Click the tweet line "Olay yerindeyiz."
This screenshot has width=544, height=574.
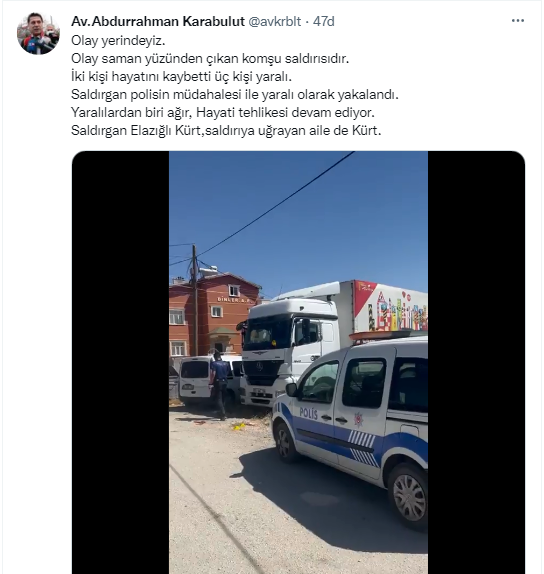pyautogui.click(x=118, y=40)
